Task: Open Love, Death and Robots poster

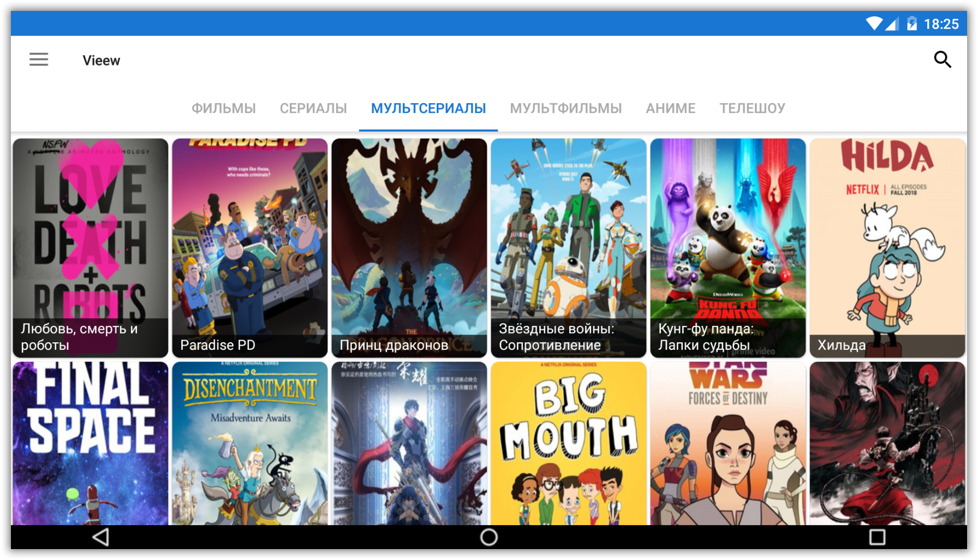Action: 91,248
